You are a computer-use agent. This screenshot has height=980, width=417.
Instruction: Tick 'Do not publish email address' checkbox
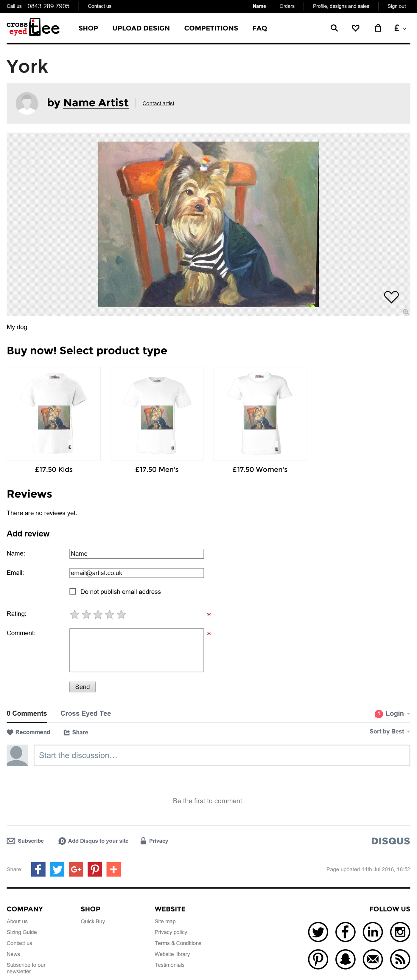coord(73,592)
